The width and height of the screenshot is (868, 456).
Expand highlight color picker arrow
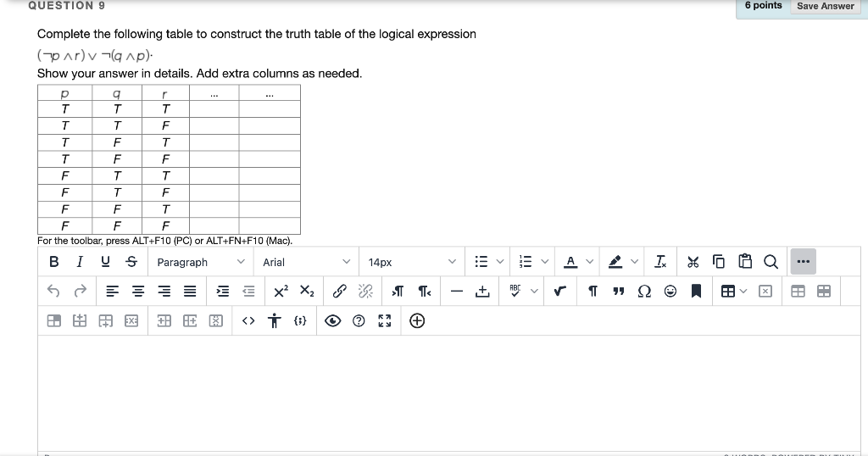[634, 262]
